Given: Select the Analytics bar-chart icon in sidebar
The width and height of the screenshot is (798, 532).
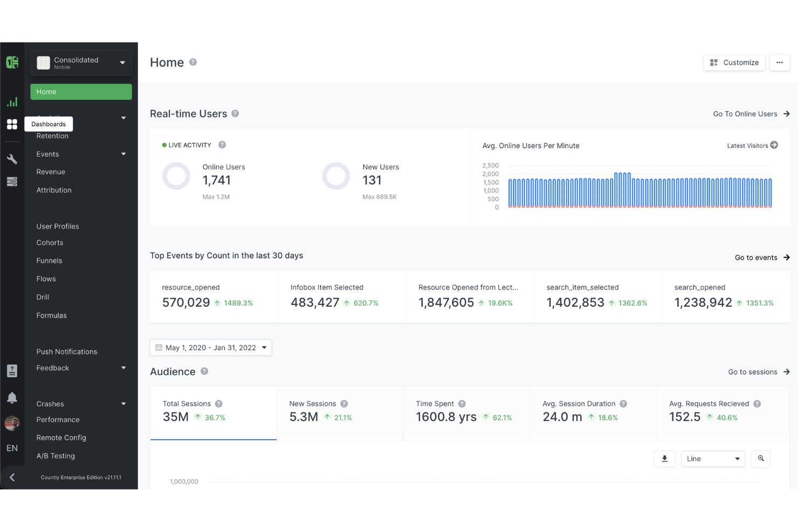Looking at the screenshot, I should click(x=12, y=101).
